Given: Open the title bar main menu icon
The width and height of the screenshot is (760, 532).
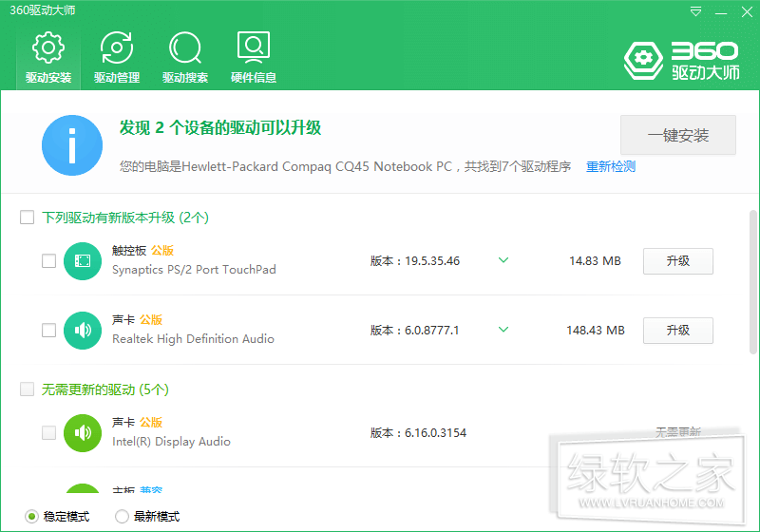Looking at the screenshot, I should click(x=696, y=11).
